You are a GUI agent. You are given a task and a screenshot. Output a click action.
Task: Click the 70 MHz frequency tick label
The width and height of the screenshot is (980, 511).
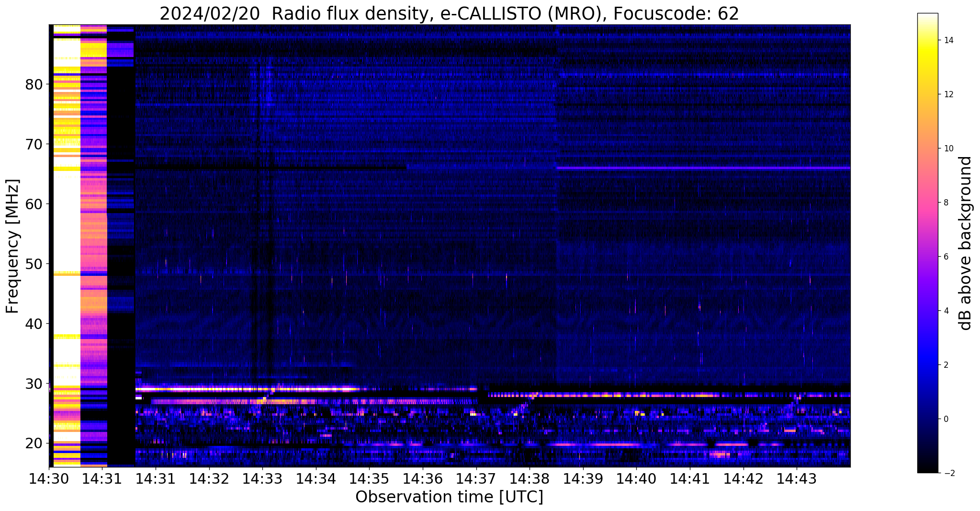34,144
